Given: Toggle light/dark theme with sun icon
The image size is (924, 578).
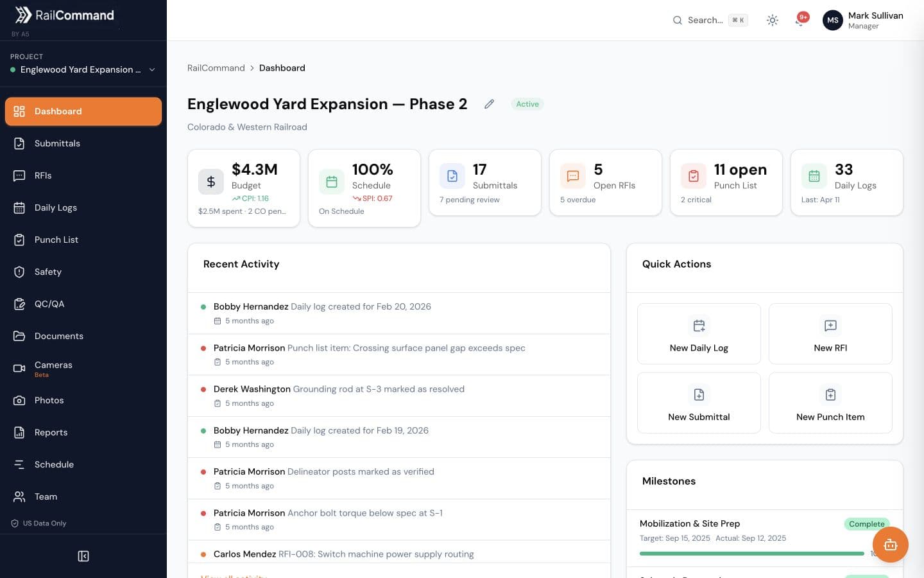Looking at the screenshot, I should (x=773, y=21).
